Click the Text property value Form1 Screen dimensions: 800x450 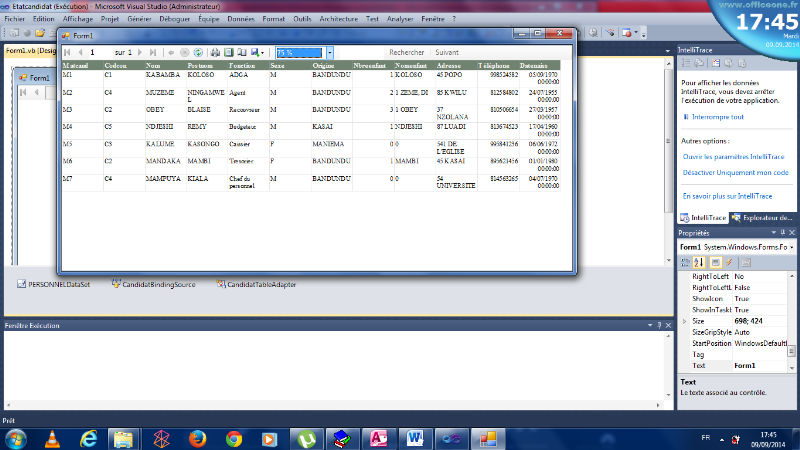(760, 366)
